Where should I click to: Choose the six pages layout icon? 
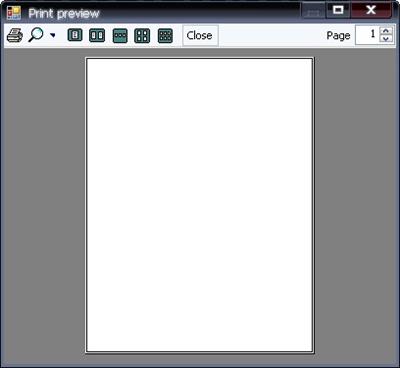click(165, 35)
